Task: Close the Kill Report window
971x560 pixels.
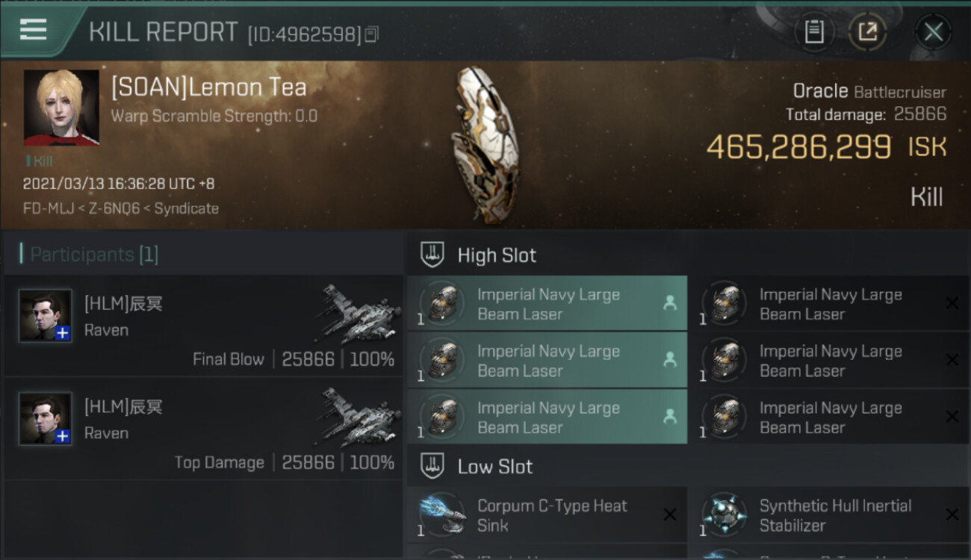Action: point(933,32)
